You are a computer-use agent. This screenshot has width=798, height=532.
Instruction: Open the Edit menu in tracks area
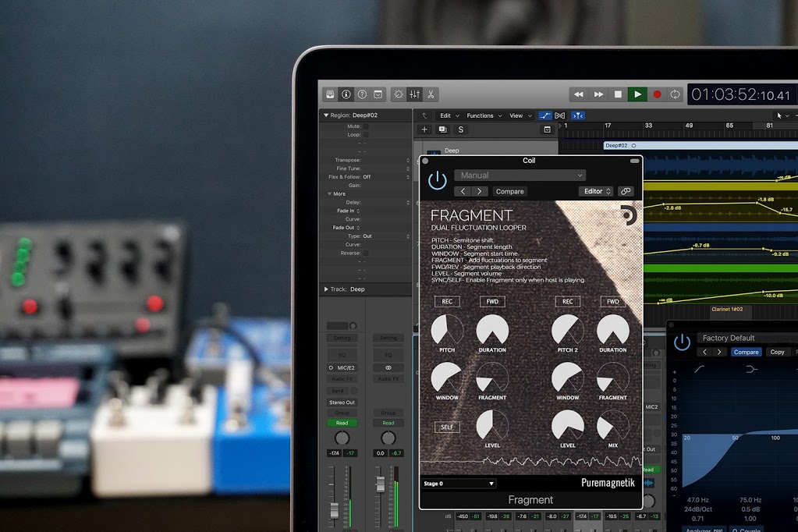coord(447,115)
